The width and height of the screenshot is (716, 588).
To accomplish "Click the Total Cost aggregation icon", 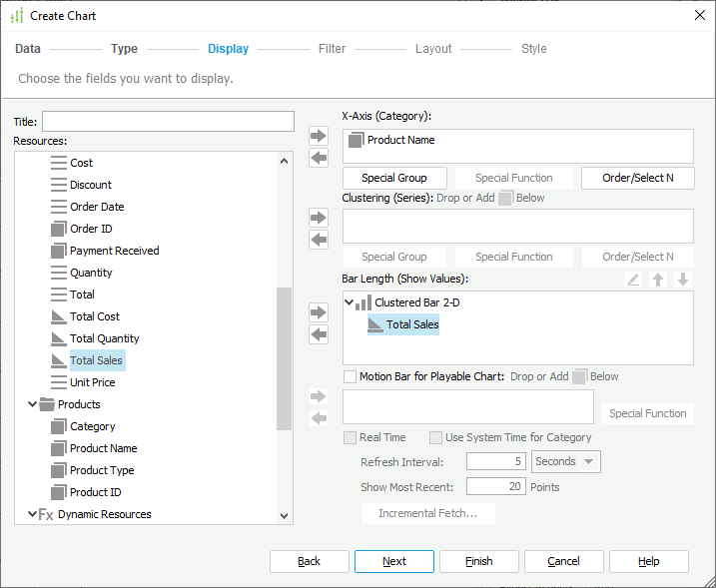I will coord(59,316).
